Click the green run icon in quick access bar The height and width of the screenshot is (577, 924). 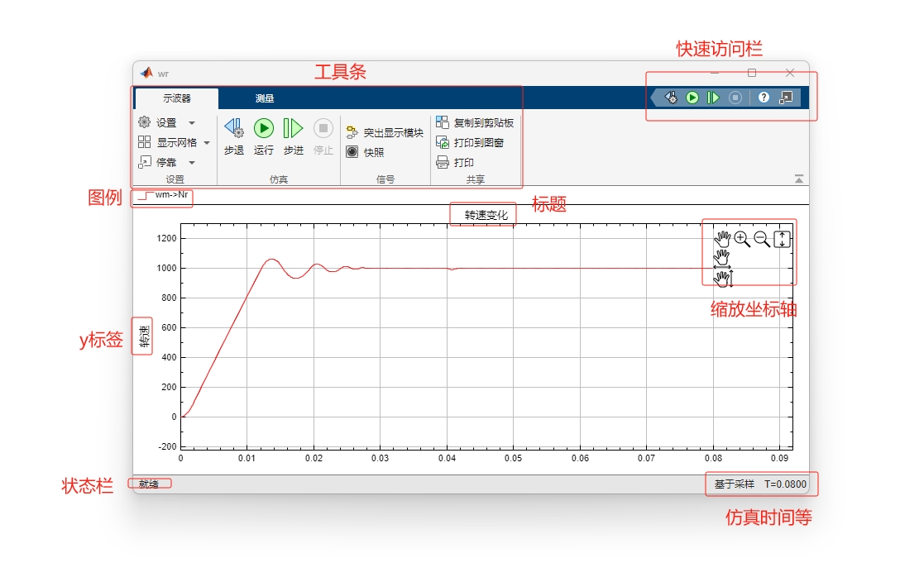pos(692,98)
